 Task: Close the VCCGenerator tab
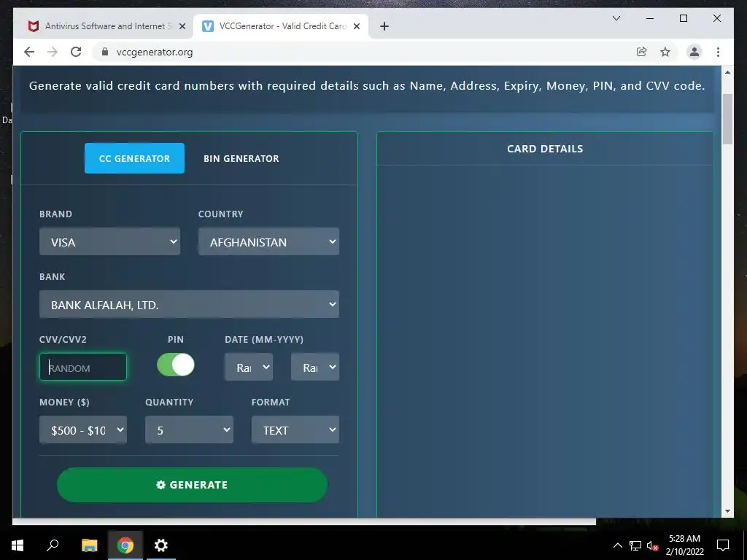point(356,26)
